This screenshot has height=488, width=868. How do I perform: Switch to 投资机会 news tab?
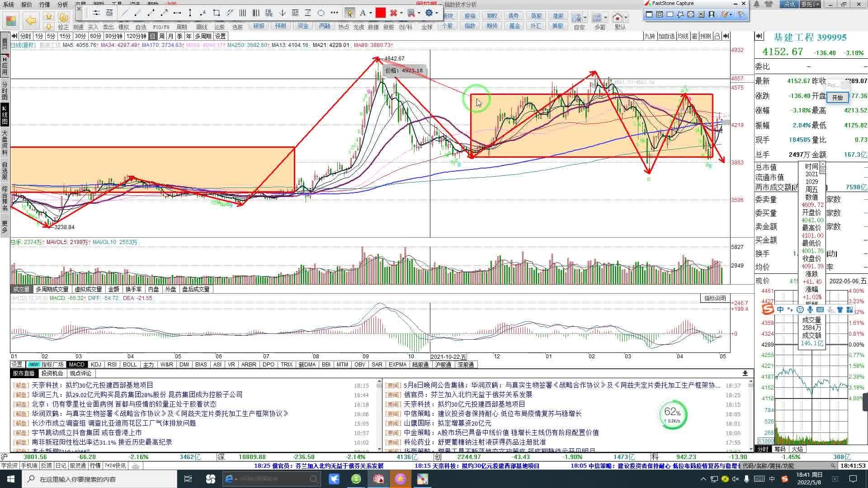coord(52,373)
